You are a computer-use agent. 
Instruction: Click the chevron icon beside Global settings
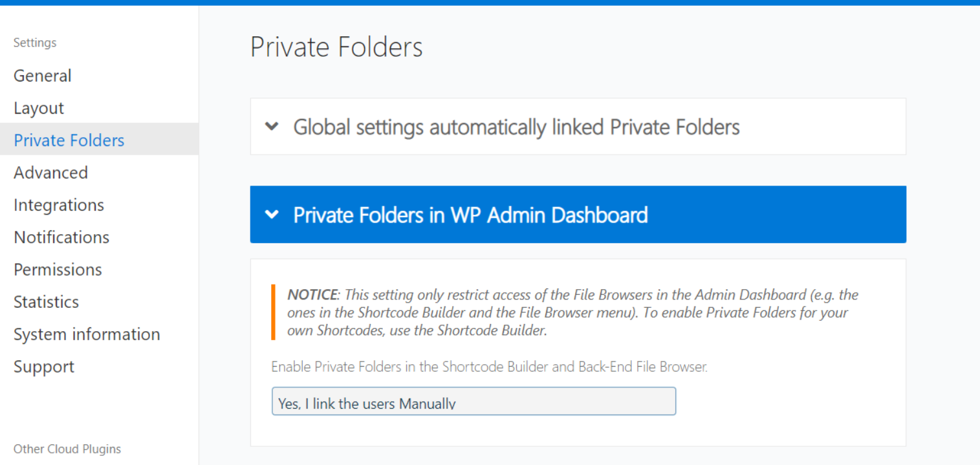click(x=272, y=127)
